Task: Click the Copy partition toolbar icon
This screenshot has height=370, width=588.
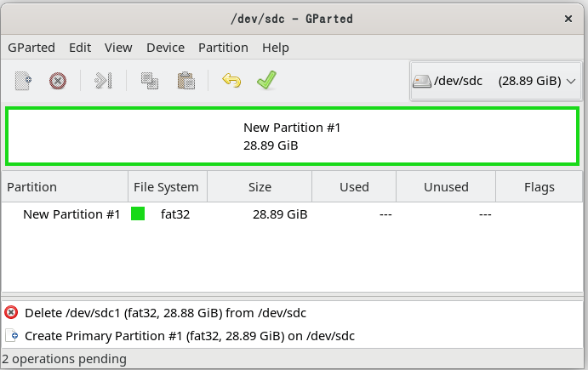Action: (150, 81)
